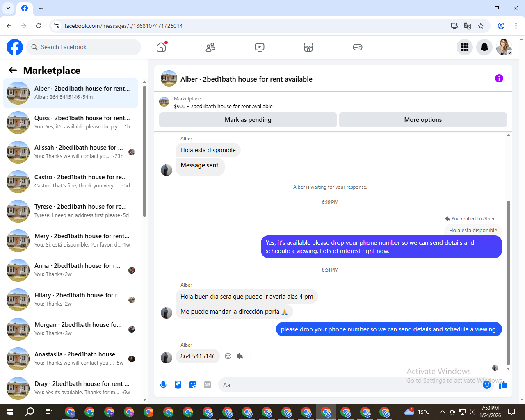Open the Facebook menu grid icon
The height and width of the screenshot is (420, 525).
click(465, 47)
